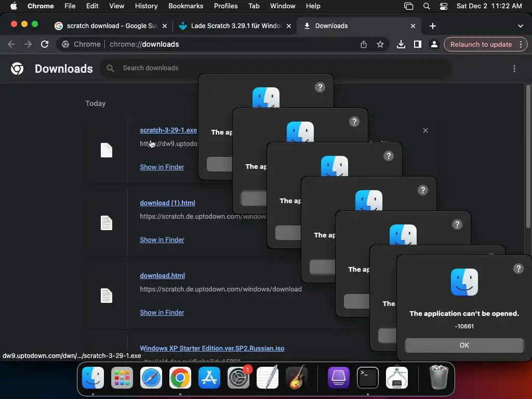Open the Chrome app menu in menu bar

41,6
